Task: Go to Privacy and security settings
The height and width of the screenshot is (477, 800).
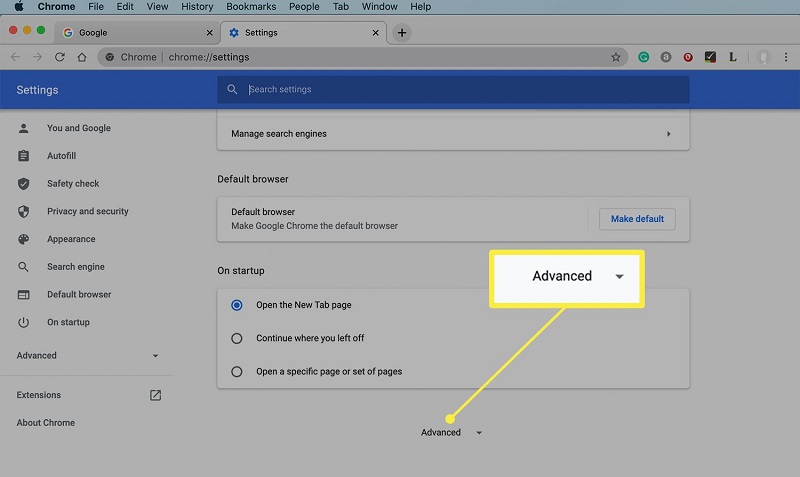Action: point(88,211)
